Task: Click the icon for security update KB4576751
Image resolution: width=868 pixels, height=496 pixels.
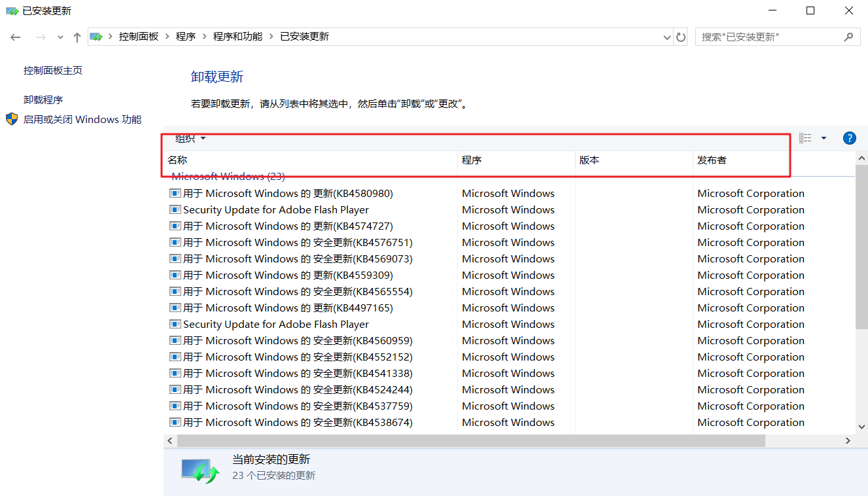Action: point(175,243)
